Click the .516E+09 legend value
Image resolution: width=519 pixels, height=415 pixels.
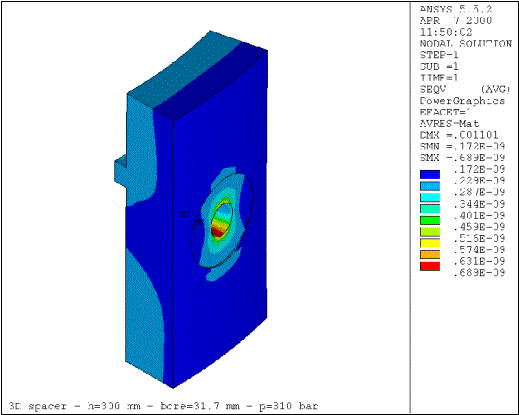click(479, 238)
